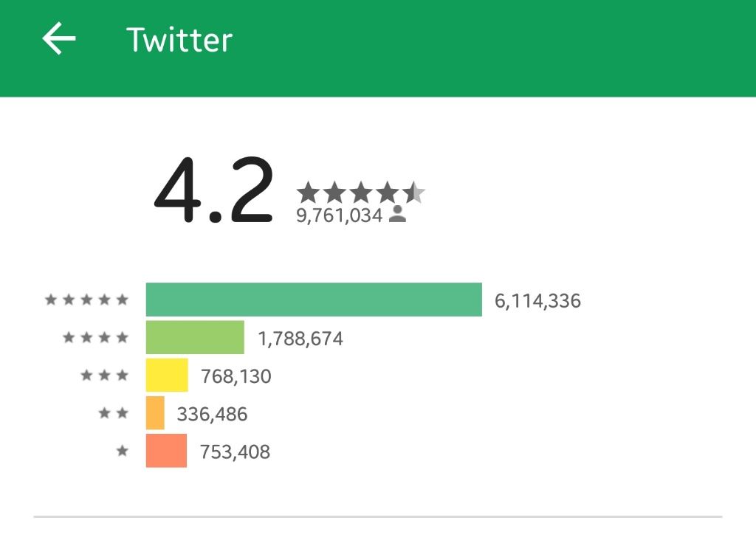Click the green five-star rating bar
The image size is (756, 543).
point(314,300)
